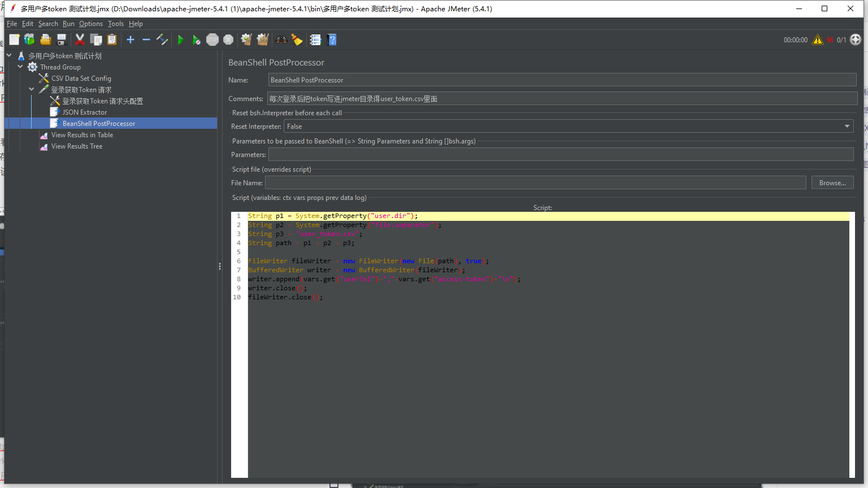The width and height of the screenshot is (868, 488).
Task: Open the Search menu
Action: [x=48, y=24]
